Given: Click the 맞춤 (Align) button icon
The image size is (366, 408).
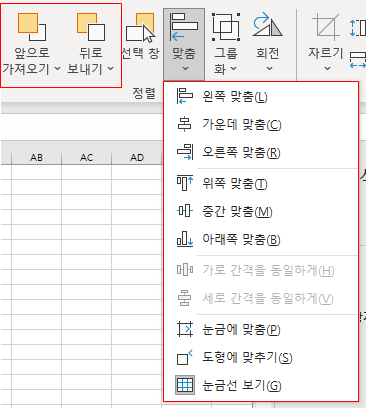Looking at the screenshot, I should (184, 27).
